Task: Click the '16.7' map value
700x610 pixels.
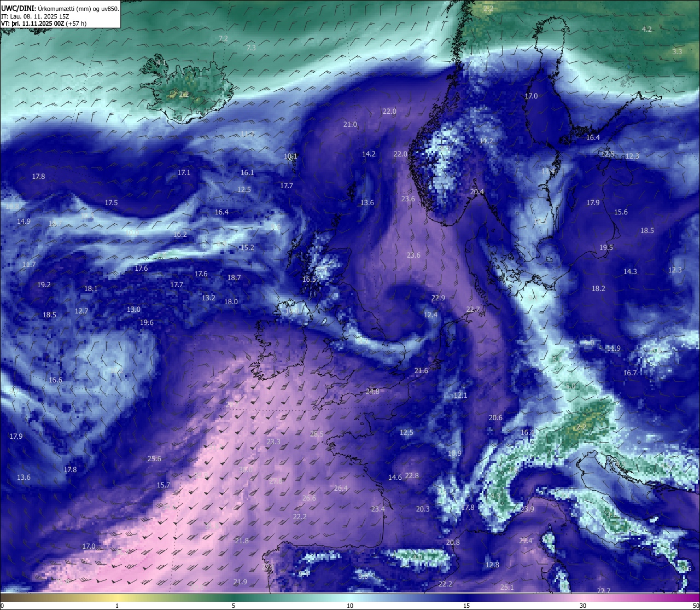Action: click(630, 373)
